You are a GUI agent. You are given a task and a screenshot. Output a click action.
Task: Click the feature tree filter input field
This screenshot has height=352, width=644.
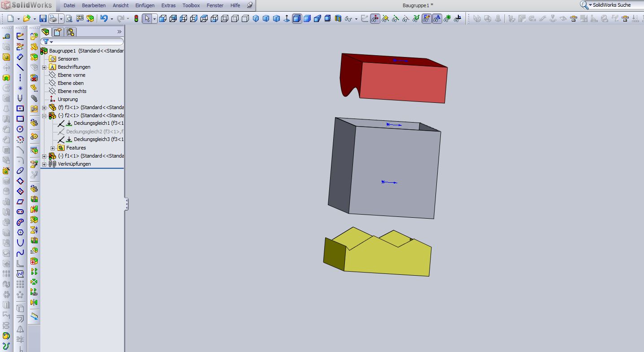(x=83, y=42)
